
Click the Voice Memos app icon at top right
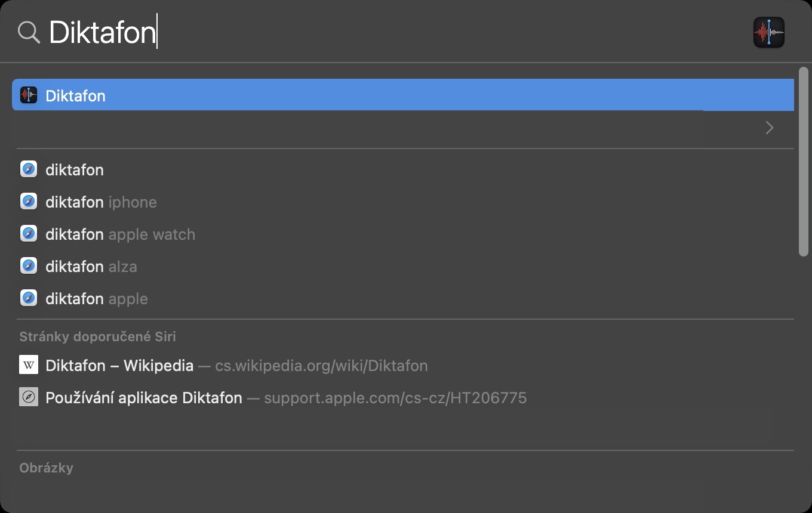click(x=768, y=32)
